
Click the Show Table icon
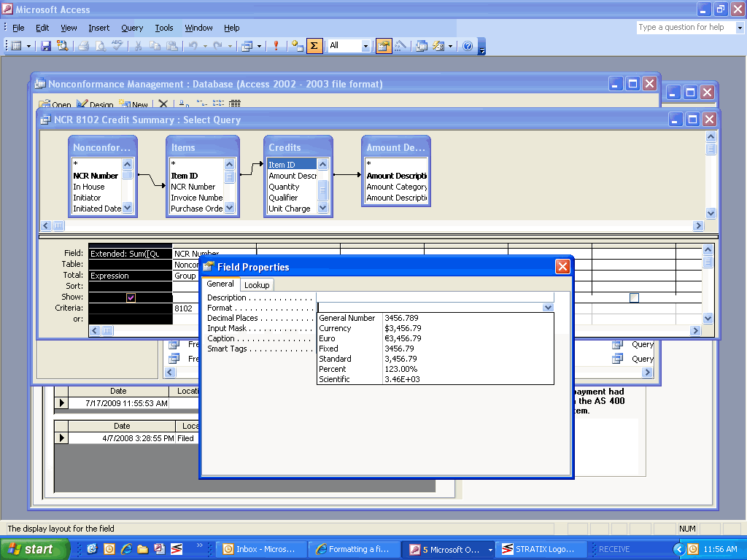pos(298,46)
